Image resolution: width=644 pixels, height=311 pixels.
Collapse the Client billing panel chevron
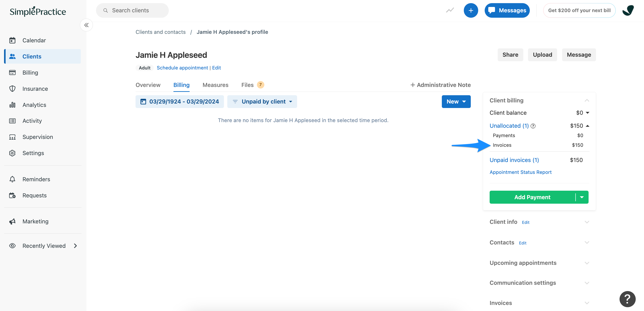click(x=587, y=101)
